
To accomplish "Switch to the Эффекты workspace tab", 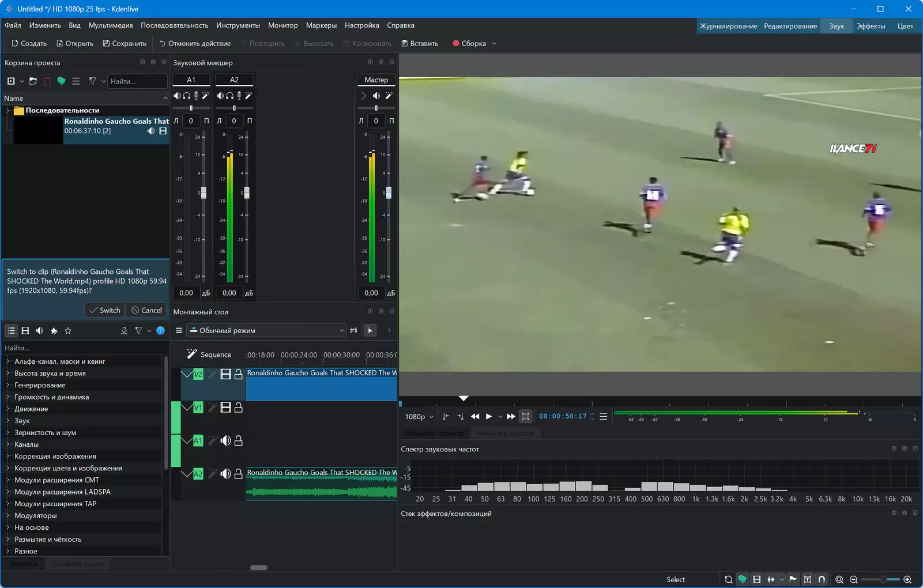I will 871,26.
